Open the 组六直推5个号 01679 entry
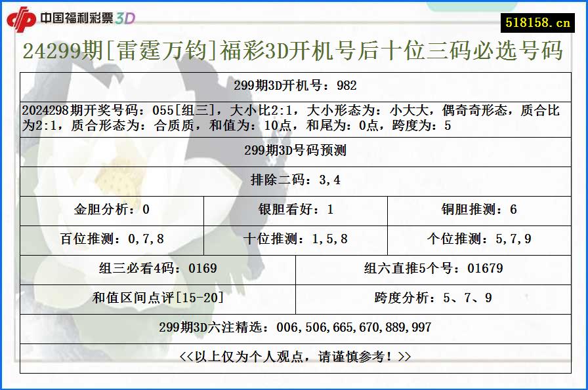588x390 pixels. (x=431, y=268)
